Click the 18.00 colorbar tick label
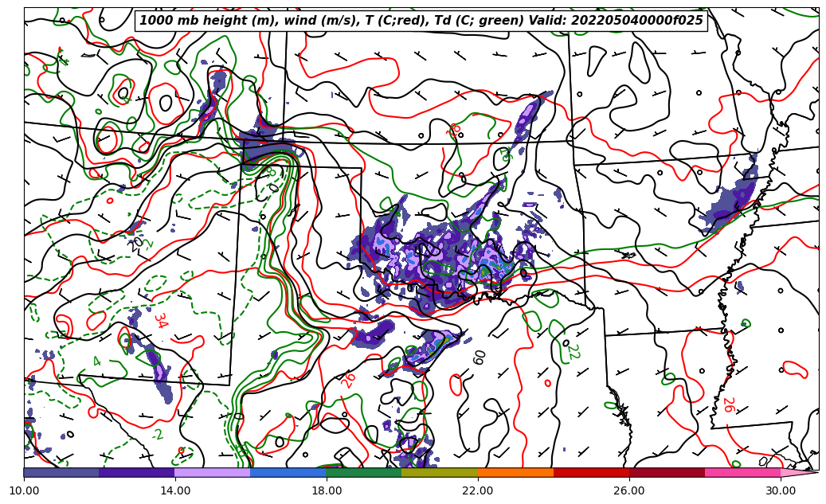The image size is (826, 504). [x=327, y=490]
